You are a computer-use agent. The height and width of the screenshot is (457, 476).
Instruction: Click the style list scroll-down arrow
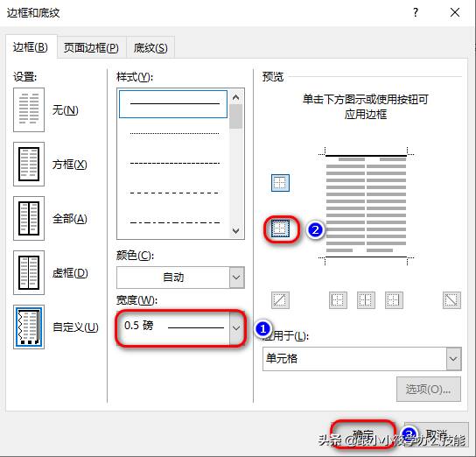[236, 231]
